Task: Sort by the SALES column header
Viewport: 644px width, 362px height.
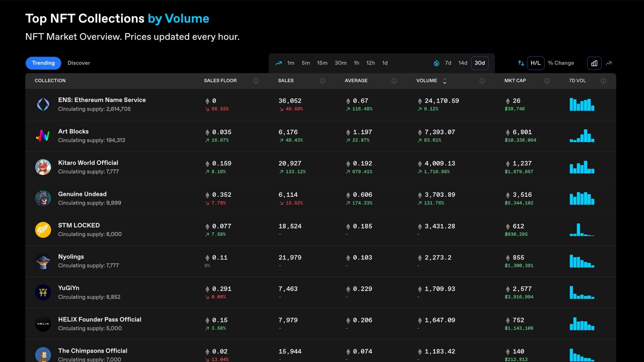Action: tap(286, 81)
